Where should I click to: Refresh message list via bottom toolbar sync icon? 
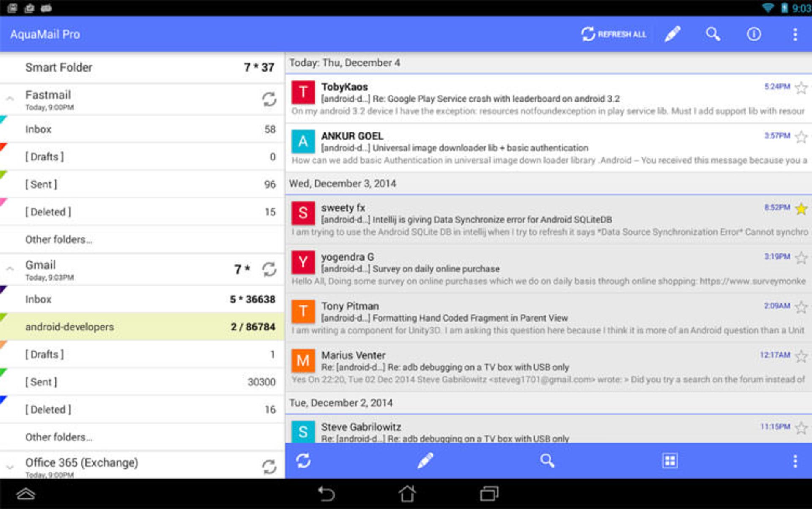tap(304, 461)
